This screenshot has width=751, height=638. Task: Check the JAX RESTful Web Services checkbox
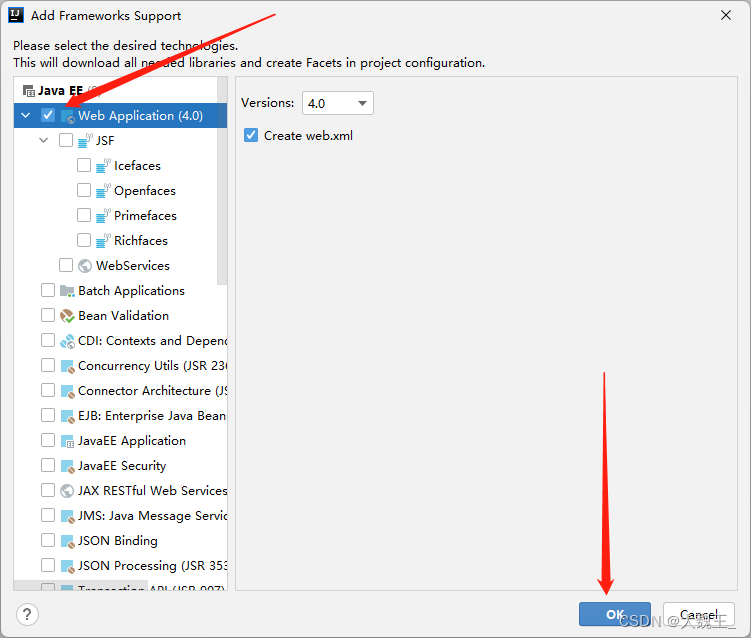48,490
